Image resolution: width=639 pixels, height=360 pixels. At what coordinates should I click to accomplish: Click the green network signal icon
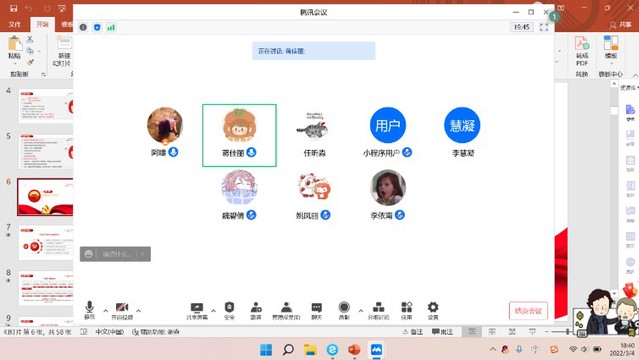point(111,27)
